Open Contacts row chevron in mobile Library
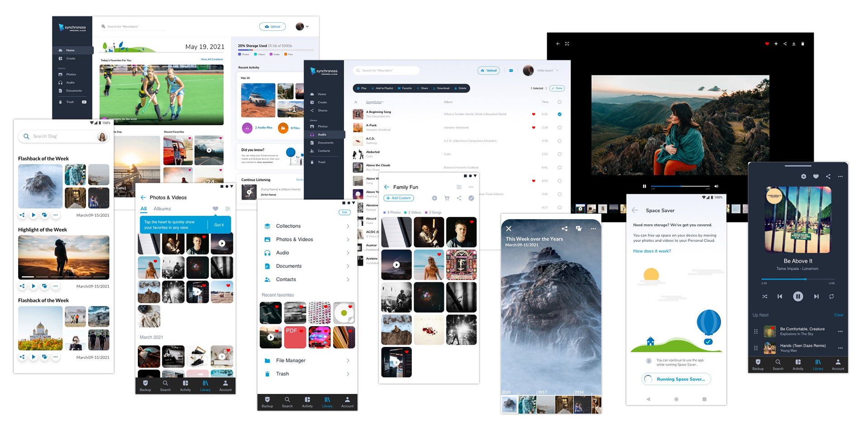 [348, 280]
